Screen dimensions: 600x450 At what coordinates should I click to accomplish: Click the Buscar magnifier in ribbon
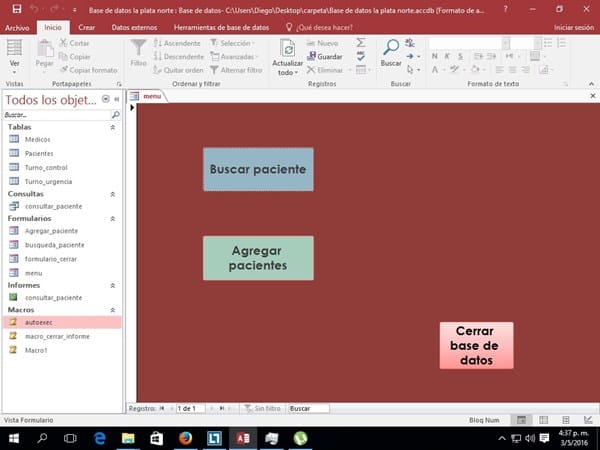(x=391, y=47)
